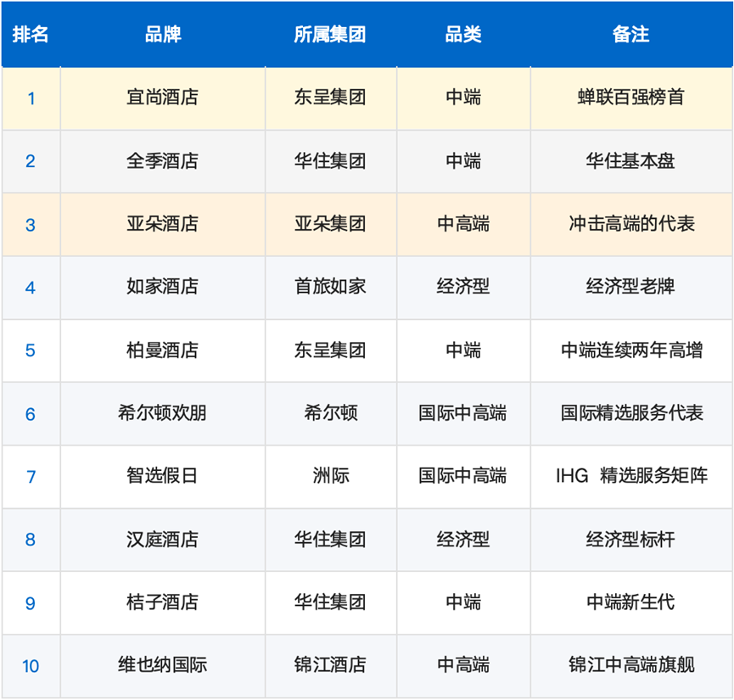This screenshot has height=700, width=734.
Task: Click rank number 10
Action: click(31, 666)
